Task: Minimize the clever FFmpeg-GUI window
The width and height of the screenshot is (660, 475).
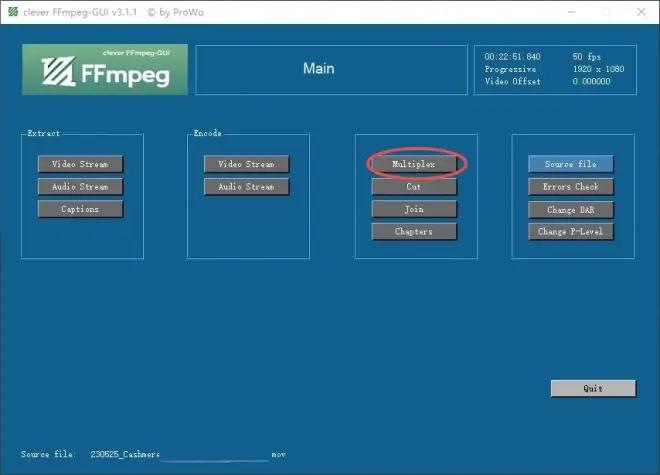Action: coord(571,12)
